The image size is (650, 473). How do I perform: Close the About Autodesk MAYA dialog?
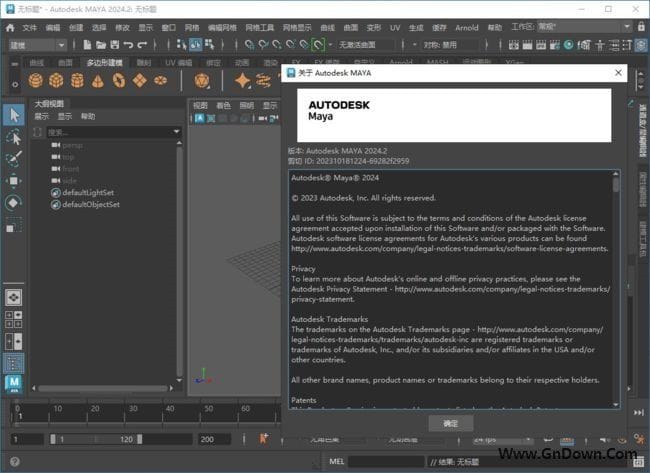618,73
